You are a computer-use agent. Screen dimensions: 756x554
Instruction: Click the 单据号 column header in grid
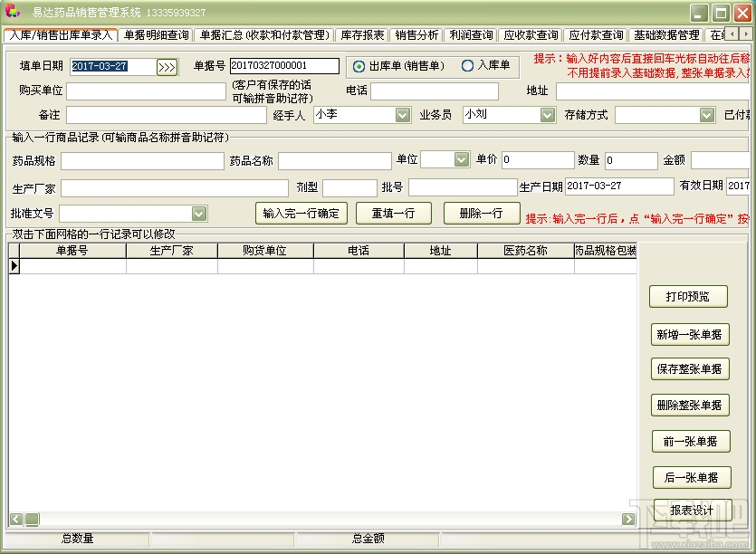coord(72,250)
